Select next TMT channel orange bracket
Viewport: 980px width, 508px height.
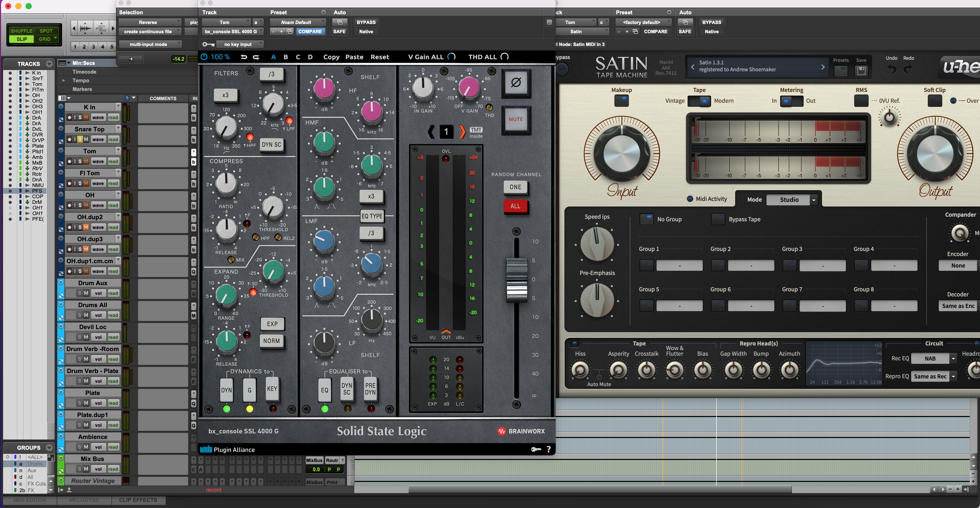click(462, 132)
